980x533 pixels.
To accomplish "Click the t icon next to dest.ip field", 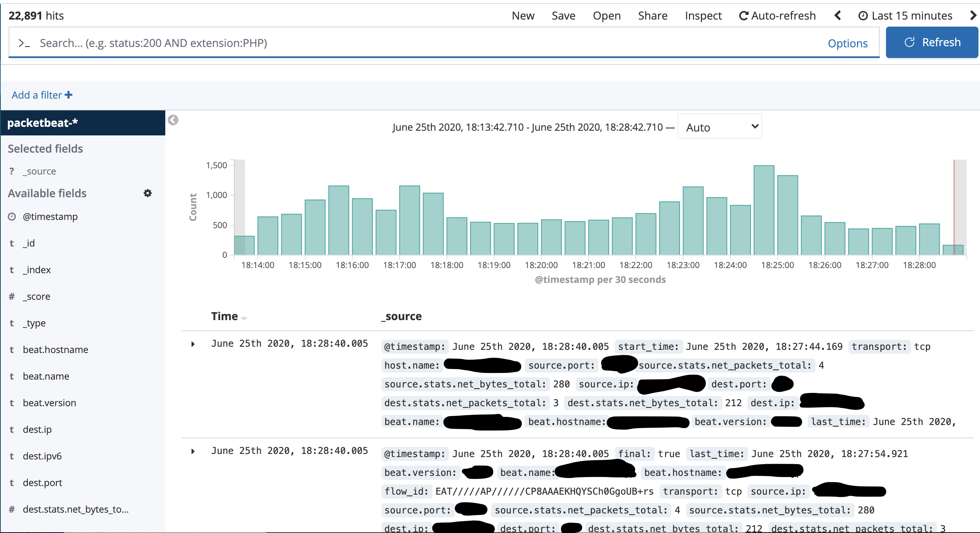I will [x=11, y=429].
